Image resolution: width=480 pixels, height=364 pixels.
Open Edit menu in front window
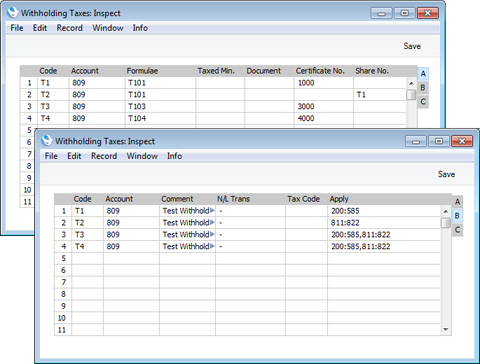[74, 156]
